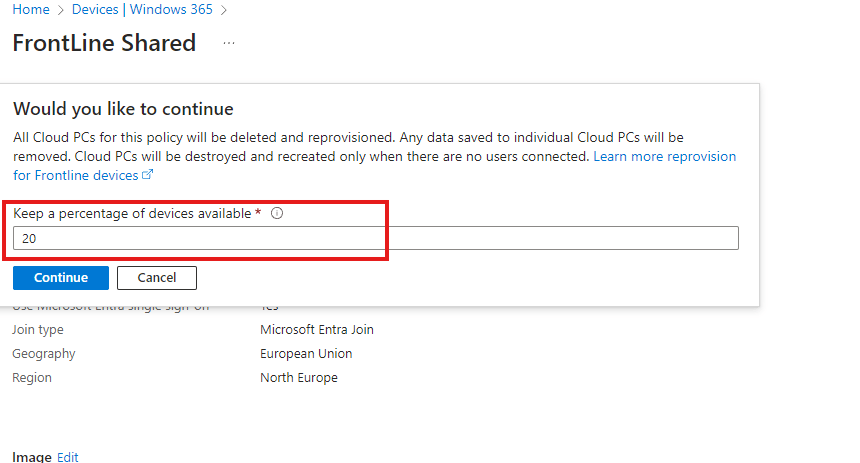Screen dimensions: 860x463
Task: Click the external link icon after Frontline devices
Action: coord(148,175)
